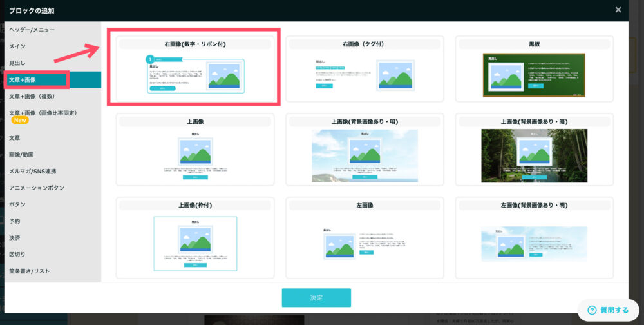Choose the 左画像(背景画像あり・明) template

point(535,238)
